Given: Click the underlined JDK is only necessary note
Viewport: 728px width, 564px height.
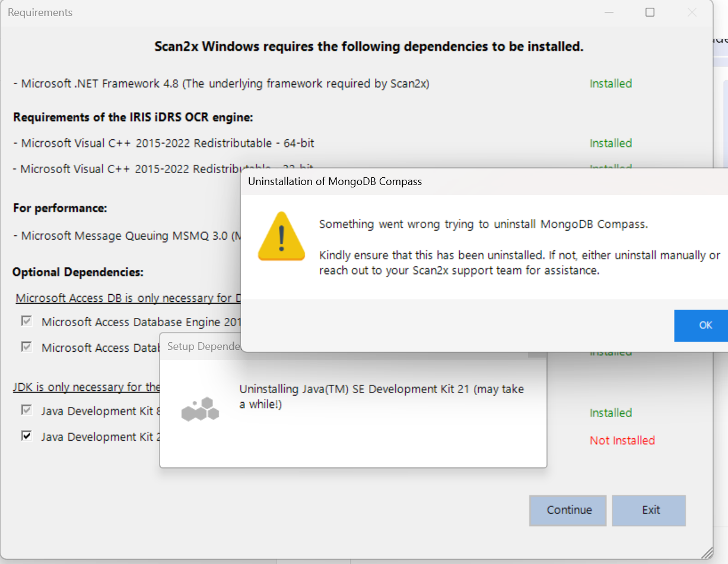Looking at the screenshot, I should coord(87,387).
